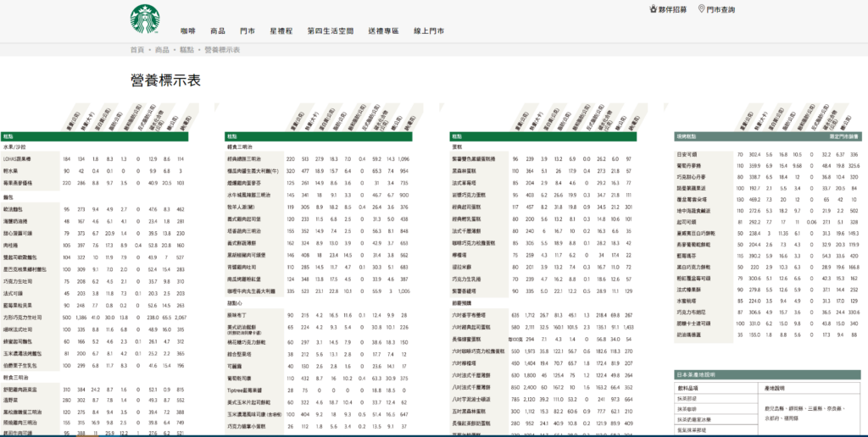Select the 水果/沙拉 section heading
The width and height of the screenshot is (868, 437).
click(14, 147)
